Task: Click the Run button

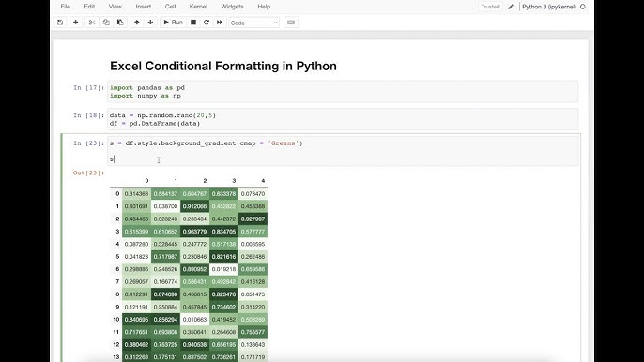Action: (x=173, y=23)
